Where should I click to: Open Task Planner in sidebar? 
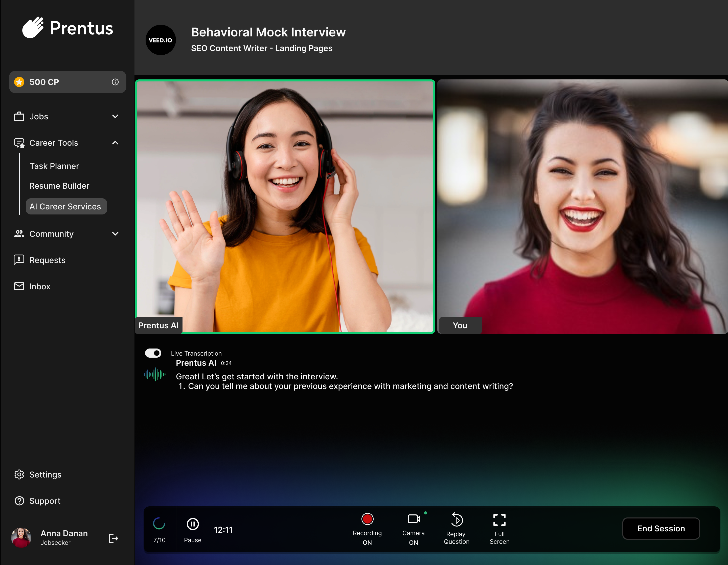click(54, 166)
